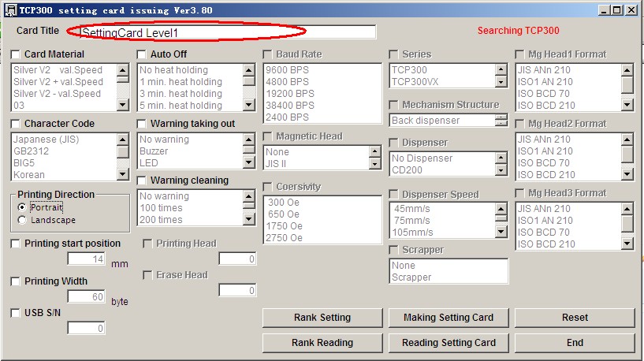Click the Reset button
The width and height of the screenshot is (644, 361).
click(575, 318)
